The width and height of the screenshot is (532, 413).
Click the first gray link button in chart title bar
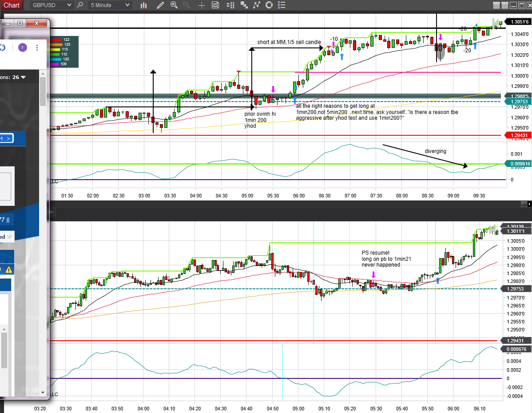(496, 5)
